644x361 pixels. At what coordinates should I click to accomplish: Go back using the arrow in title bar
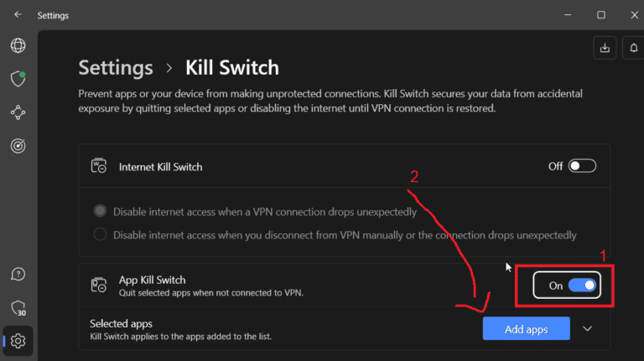(x=18, y=14)
